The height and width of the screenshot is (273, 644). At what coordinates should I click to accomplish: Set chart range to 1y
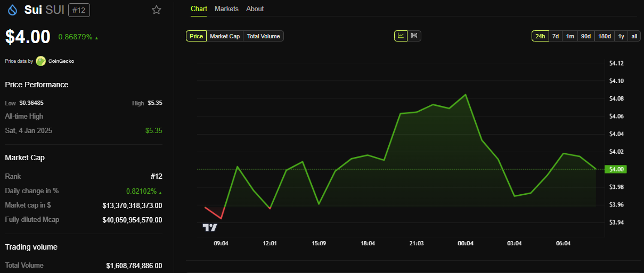[621, 36]
